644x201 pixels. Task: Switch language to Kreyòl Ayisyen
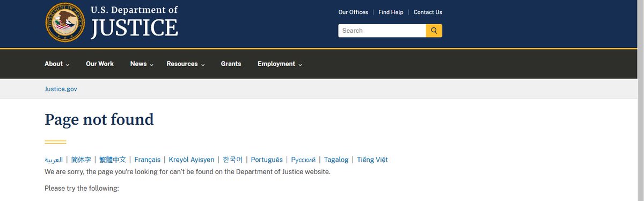[192, 160]
